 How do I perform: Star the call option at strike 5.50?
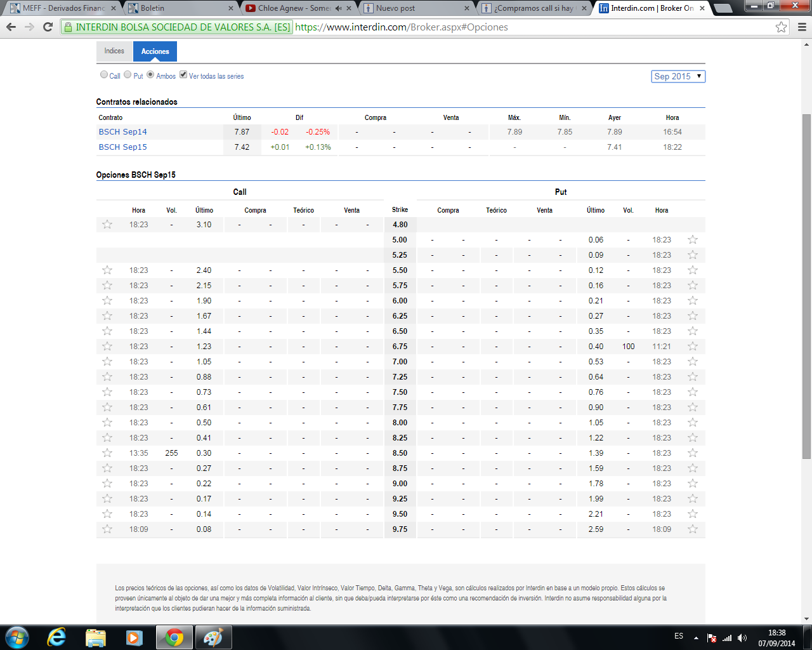pyautogui.click(x=107, y=270)
